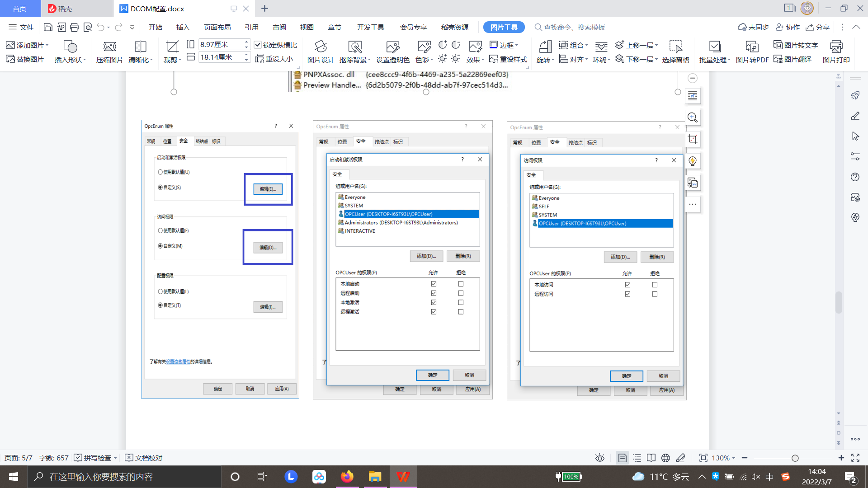Screen dimensions: 868x488
Task: Click the 设置透明色 tool
Action: point(393,51)
